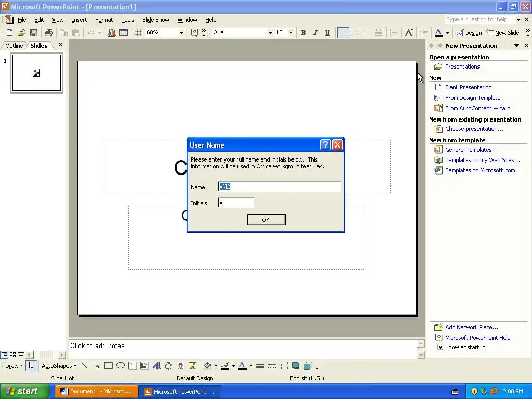This screenshot has width=532, height=399.
Task: Open the Format menu
Action: [104, 20]
